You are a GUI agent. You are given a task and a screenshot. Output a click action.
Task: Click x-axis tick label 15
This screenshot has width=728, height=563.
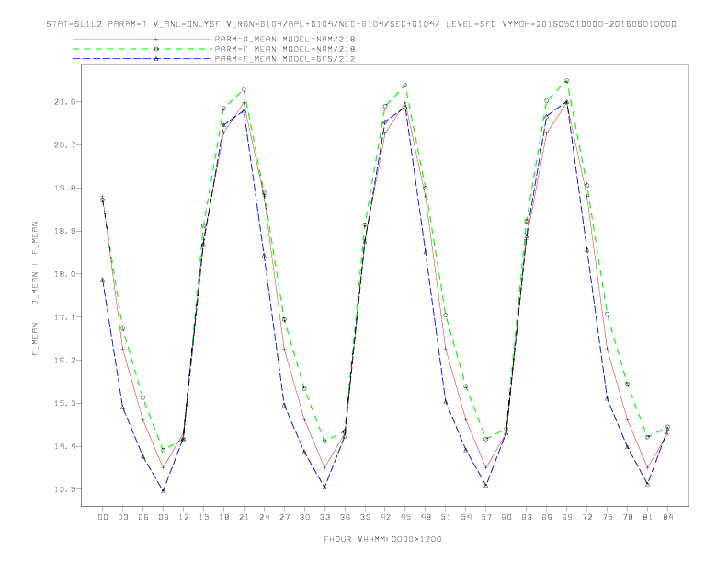pyautogui.click(x=203, y=517)
